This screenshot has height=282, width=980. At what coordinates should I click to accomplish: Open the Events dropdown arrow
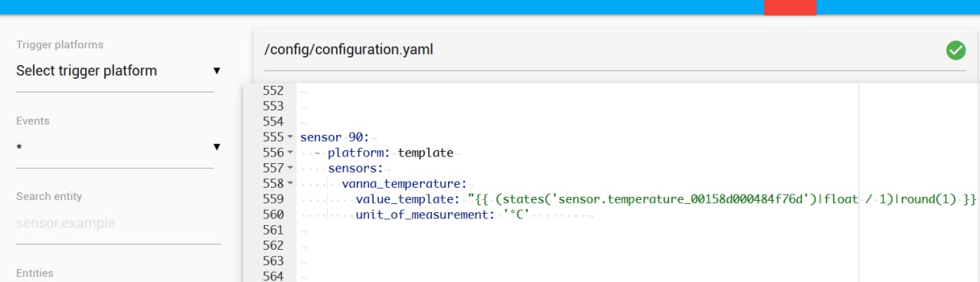[x=217, y=146]
